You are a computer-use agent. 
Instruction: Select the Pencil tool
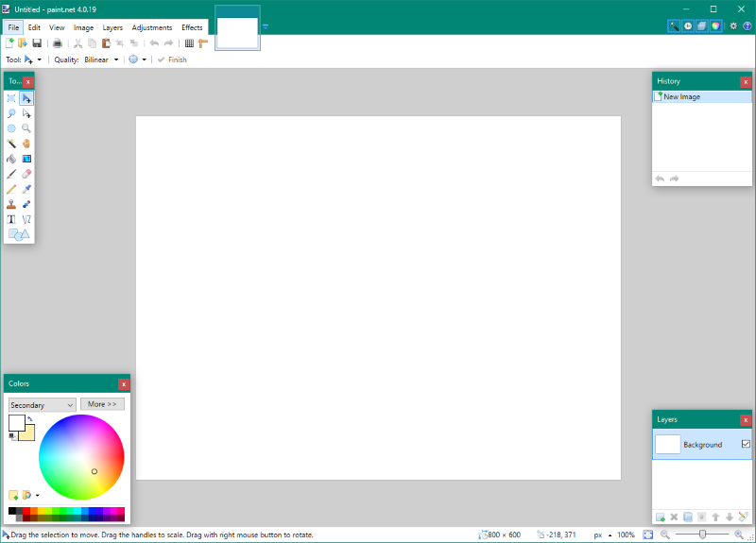pyautogui.click(x=11, y=190)
